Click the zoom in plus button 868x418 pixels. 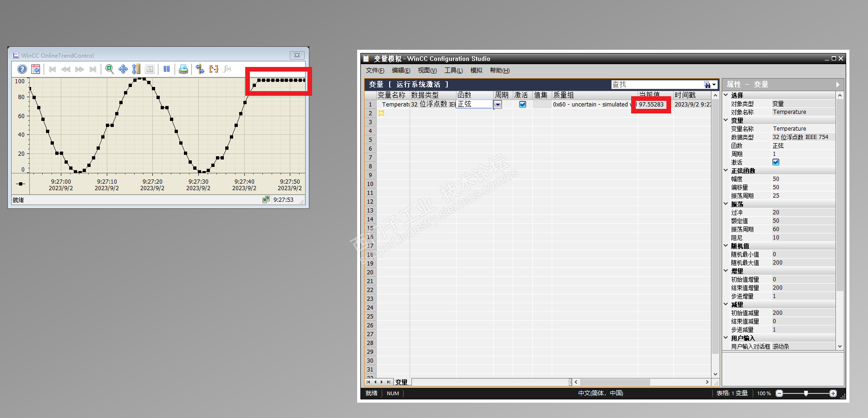point(833,393)
